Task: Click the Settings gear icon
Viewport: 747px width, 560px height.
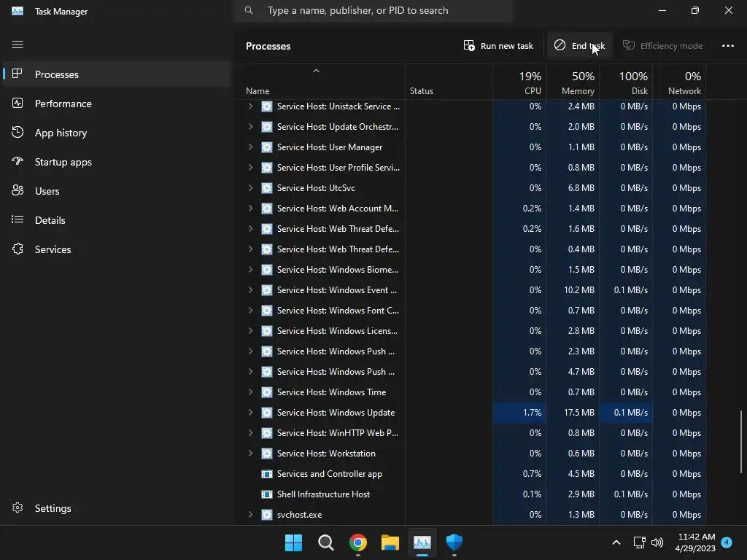Action: [x=18, y=507]
